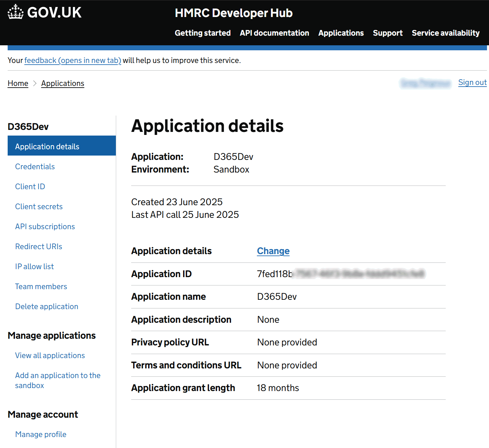The height and width of the screenshot is (448, 489).
Task: Click the Sandbox environment value
Action: pos(231,170)
